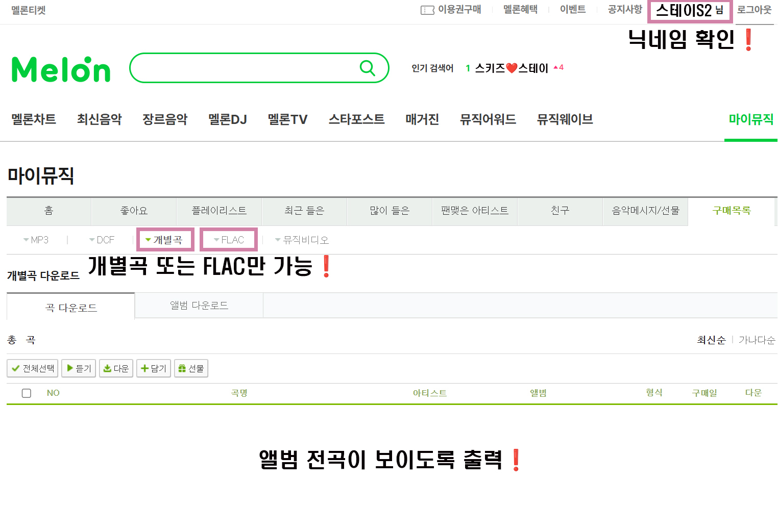Toggle the select-all checkbox in table header
This screenshot has width=778, height=532.
click(x=27, y=393)
